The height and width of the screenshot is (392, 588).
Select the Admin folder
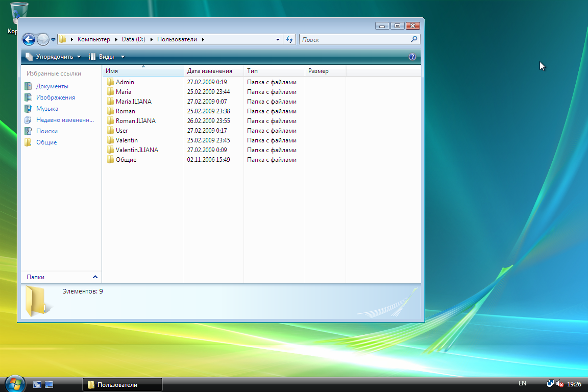point(125,82)
